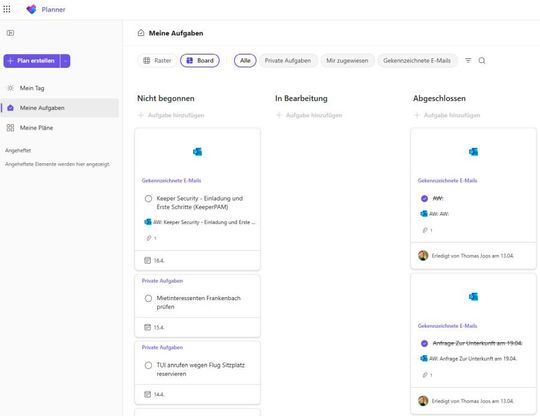Click Nicht begonnen column header
This screenshot has height=416, width=540.
click(x=166, y=98)
